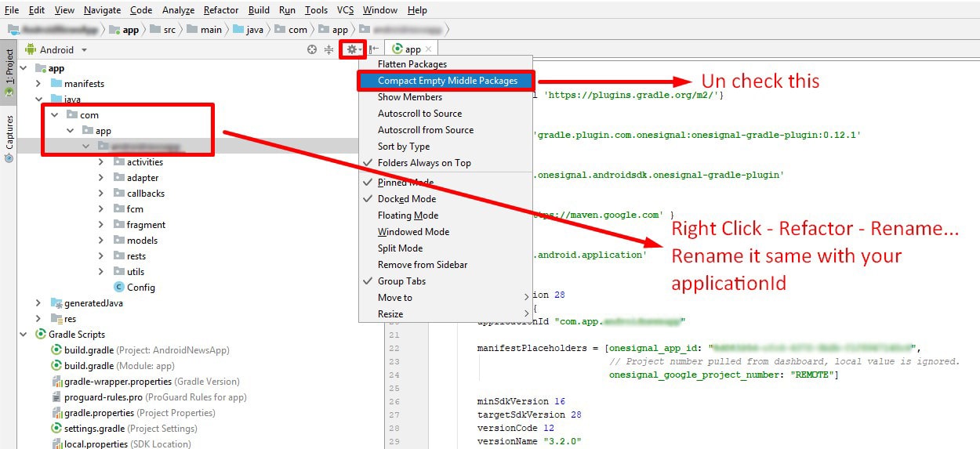The height and width of the screenshot is (449, 980).
Task: Click the project panel settings gear icon
Action: click(351, 49)
